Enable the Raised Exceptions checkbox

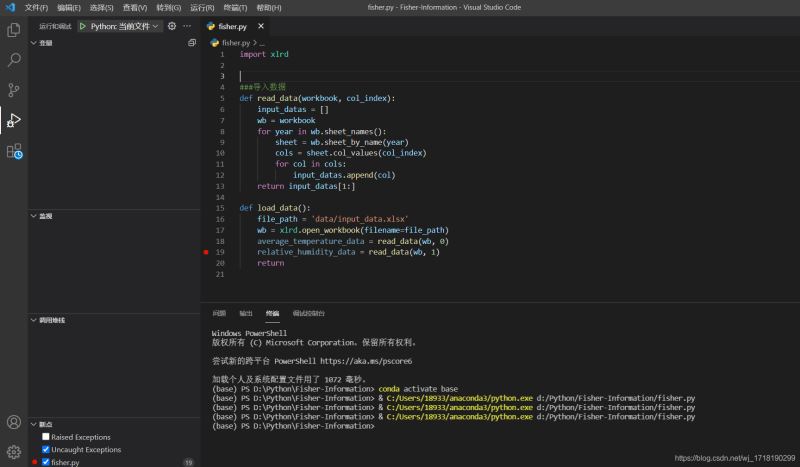(x=46, y=437)
